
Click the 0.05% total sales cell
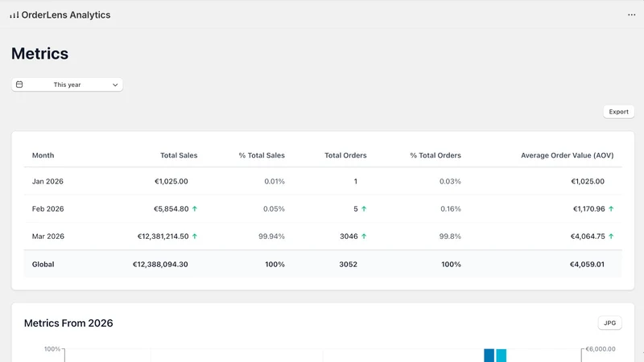274,209
